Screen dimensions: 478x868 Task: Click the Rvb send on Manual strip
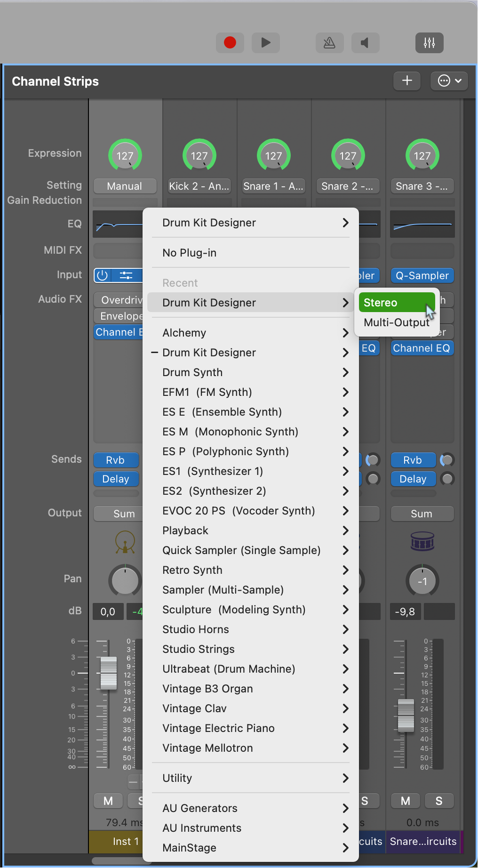[x=116, y=460]
